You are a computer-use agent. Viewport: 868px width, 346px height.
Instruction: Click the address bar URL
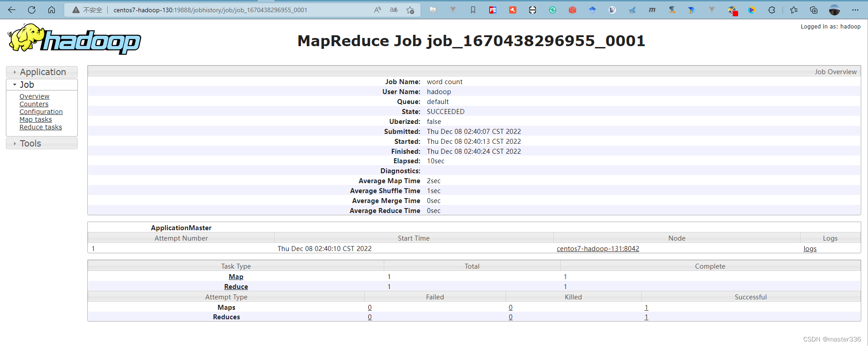210,10
